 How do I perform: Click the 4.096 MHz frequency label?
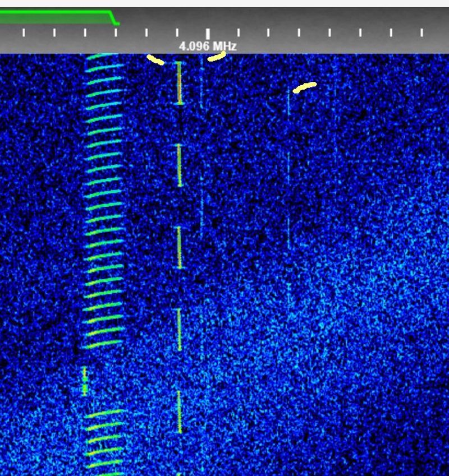(x=207, y=46)
